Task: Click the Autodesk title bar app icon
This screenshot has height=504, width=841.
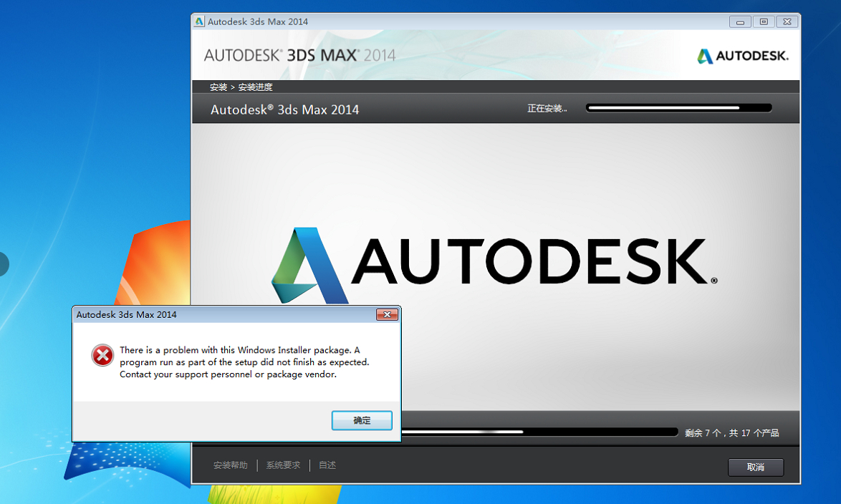Action: pyautogui.click(x=200, y=22)
